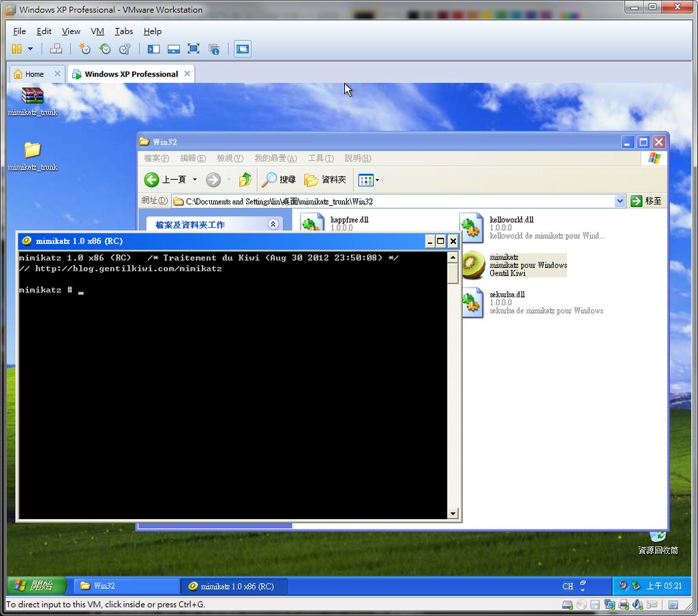Select the mimikatz_trunk archive icon on desktop

coord(33,101)
